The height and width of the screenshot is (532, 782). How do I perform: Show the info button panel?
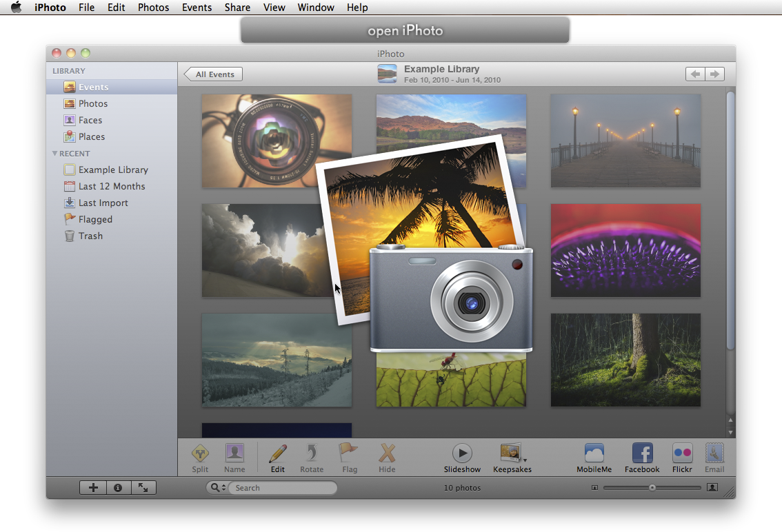(118, 488)
